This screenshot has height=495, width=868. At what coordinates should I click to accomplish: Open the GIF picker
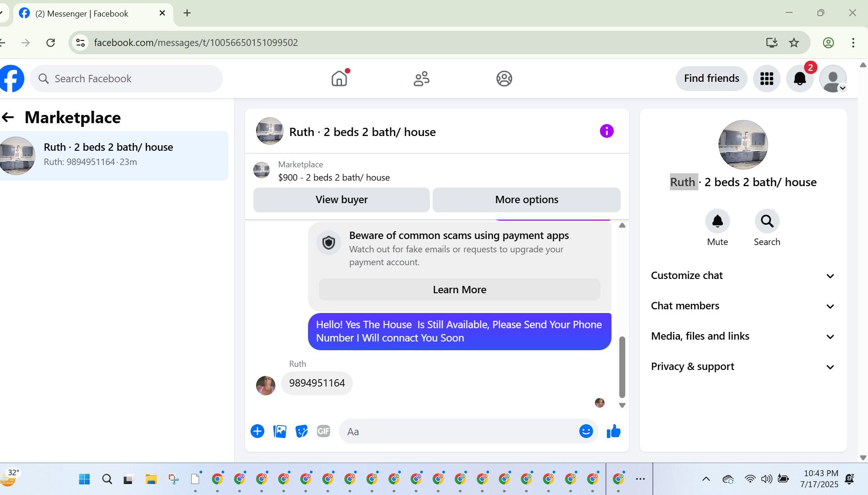(324, 431)
